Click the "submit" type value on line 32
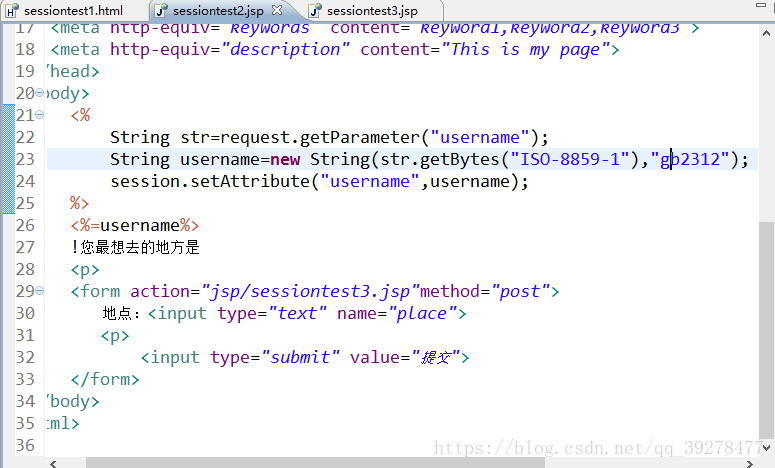The image size is (775, 468). tap(300, 357)
